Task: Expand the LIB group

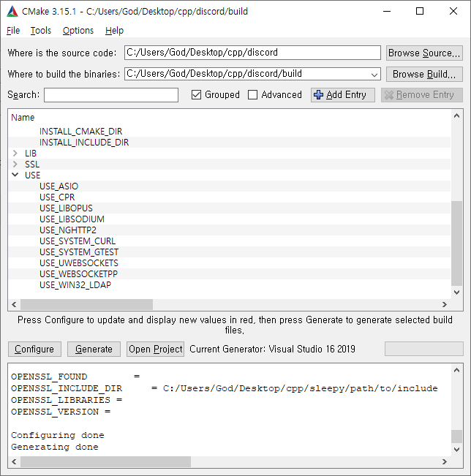Action: (x=15, y=154)
